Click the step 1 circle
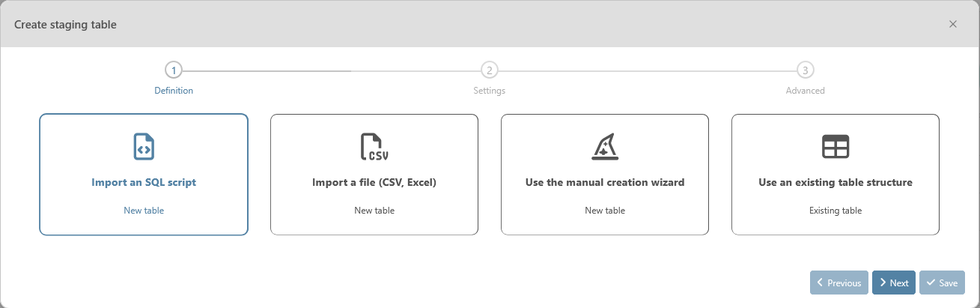 (x=174, y=70)
